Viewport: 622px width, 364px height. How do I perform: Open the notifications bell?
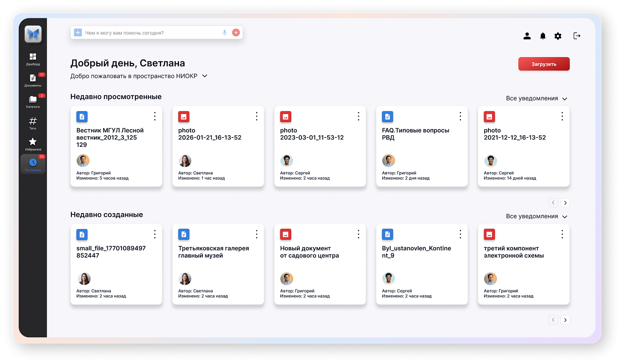pos(543,36)
